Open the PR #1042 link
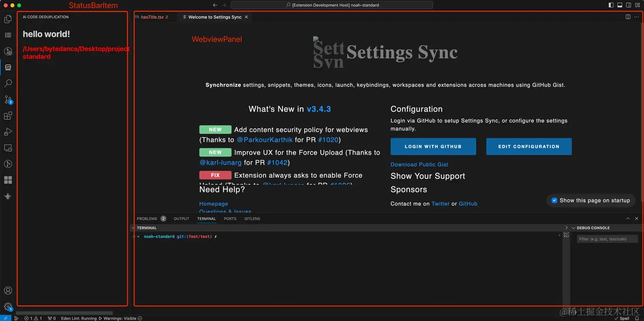This screenshot has width=644, height=321. pyautogui.click(x=277, y=163)
